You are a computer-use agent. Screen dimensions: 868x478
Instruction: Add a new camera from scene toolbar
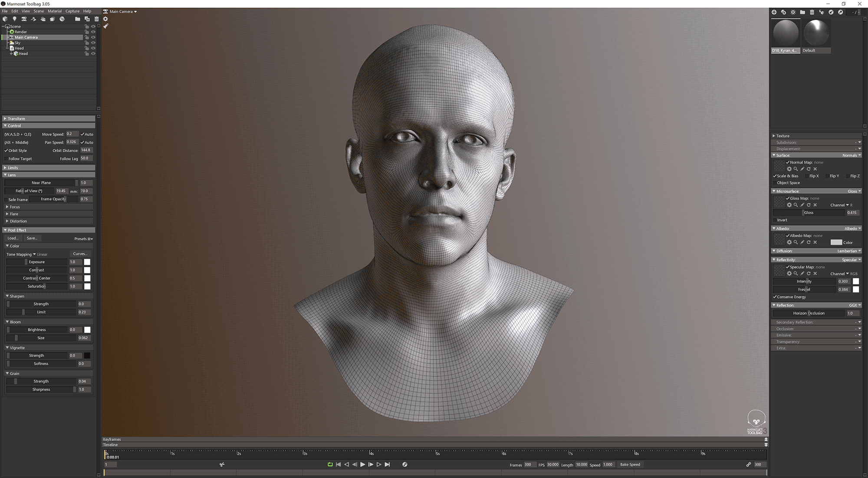click(x=24, y=19)
